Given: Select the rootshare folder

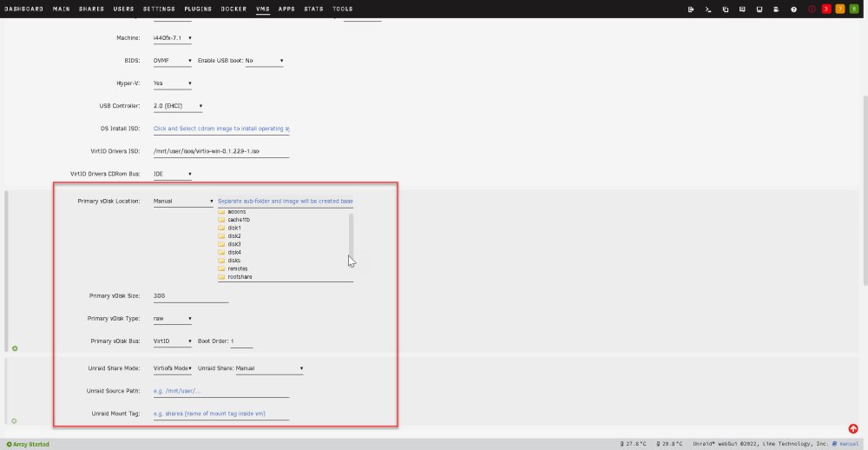Looking at the screenshot, I should [235, 276].
